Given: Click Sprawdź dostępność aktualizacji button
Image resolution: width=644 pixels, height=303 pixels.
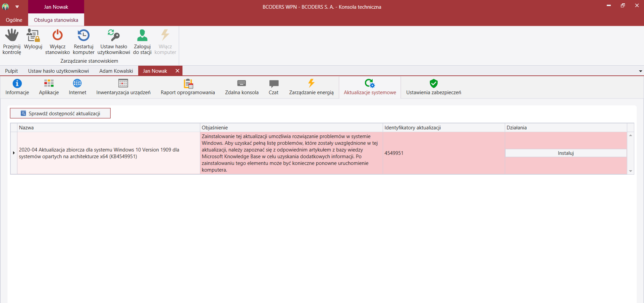Looking at the screenshot, I should click(60, 113).
